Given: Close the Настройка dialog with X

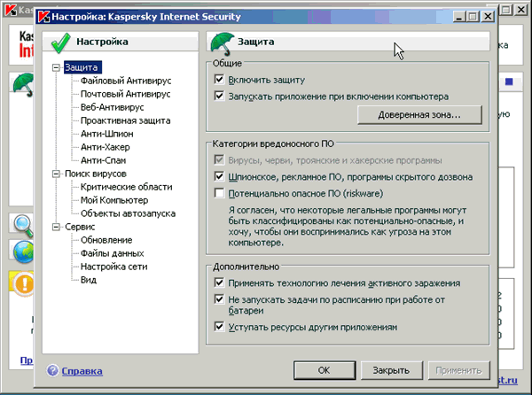Looking at the screenshot, I should (x=488, y=16).
